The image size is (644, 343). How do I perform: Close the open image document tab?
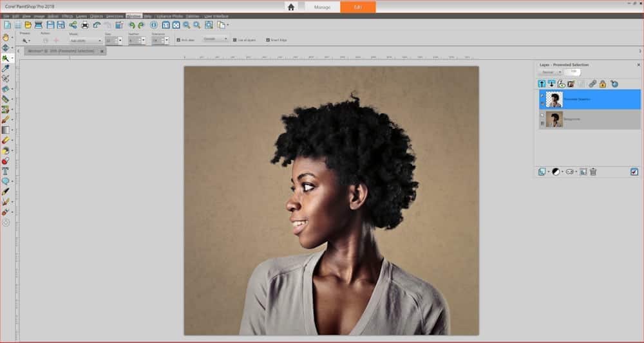coord(102,51)
